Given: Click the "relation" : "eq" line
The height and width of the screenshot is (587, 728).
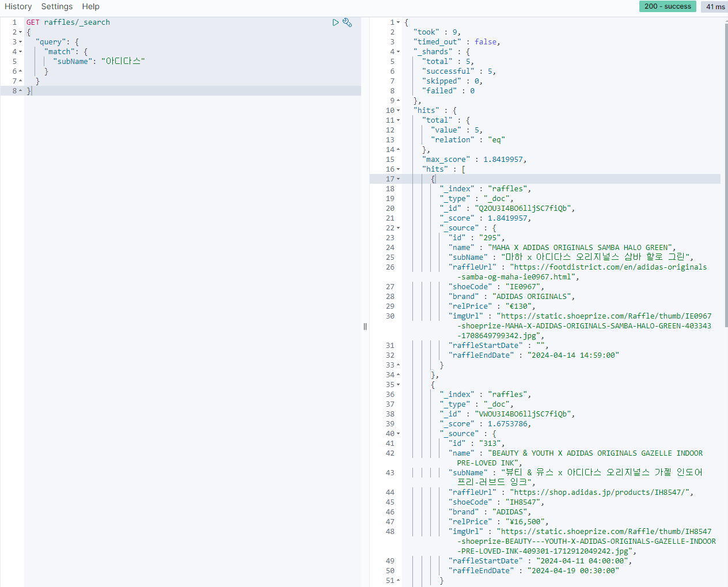Looking at the screenshot, I should point(468,140).
